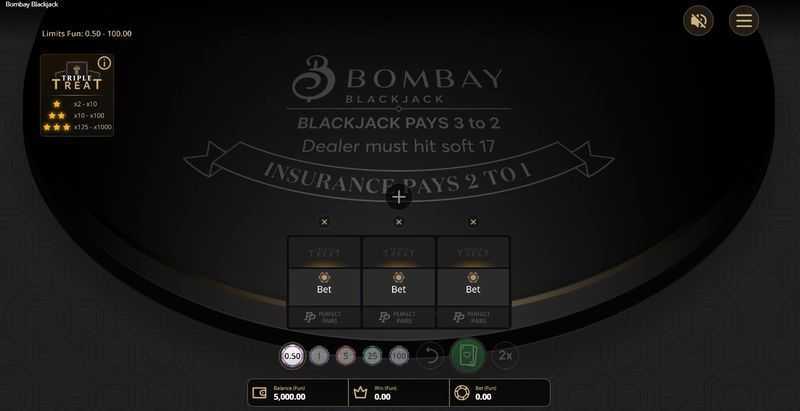Viewport: 800px width, 411px height.
Task: Place a bet on the left hand
Action: click(324, 287)
